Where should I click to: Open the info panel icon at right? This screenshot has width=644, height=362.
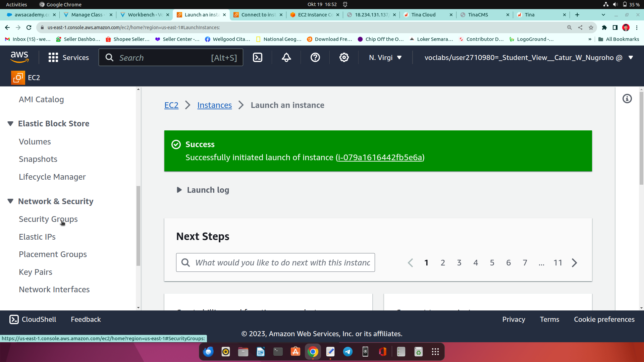(627, 99)
